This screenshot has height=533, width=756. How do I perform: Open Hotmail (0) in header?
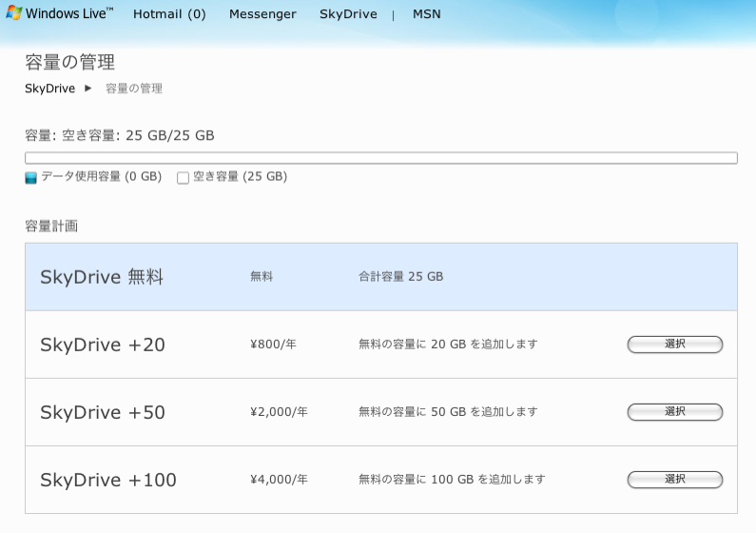tap(169, 14)
